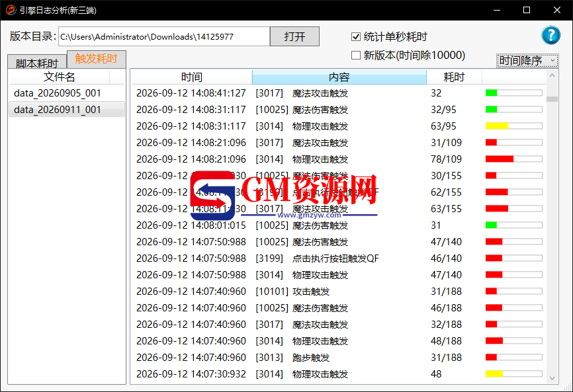Select file data_20260911_001 in the list
This screenshot has width=573, height=392.
tap(67, 110)
